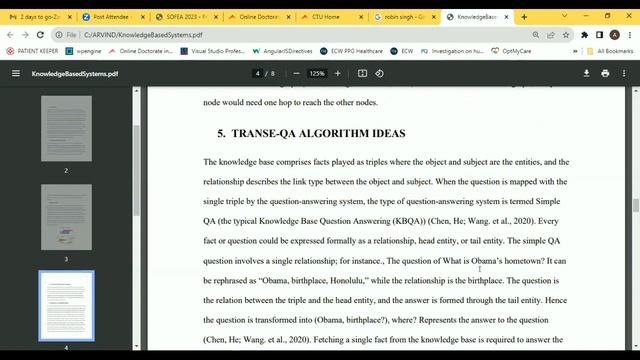Click the fit to page icon
The height and width of the screenshot is (360, 640).
point(362,73)
